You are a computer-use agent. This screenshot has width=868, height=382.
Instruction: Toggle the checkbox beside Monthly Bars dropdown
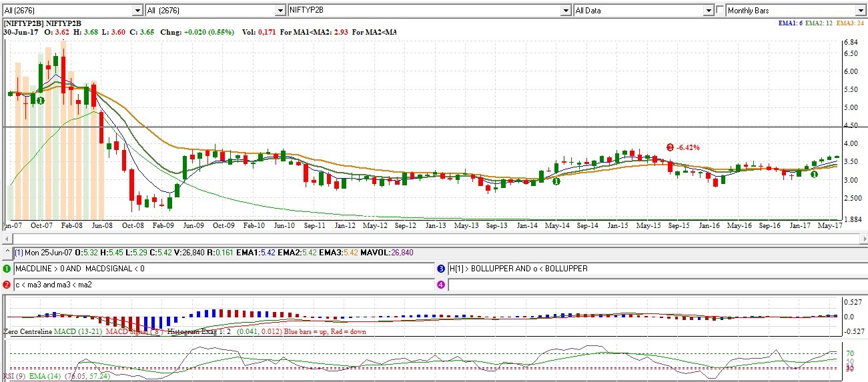click(720, 11)
